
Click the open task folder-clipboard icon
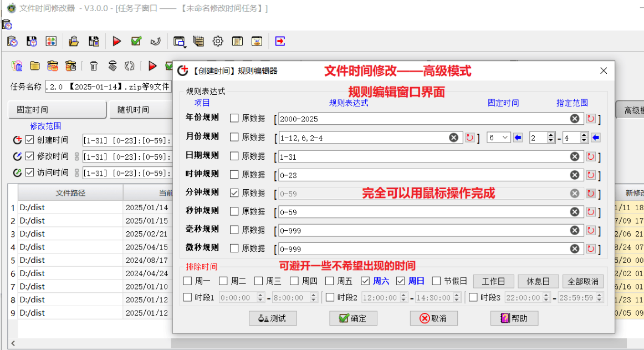click(x=74, y=41)
